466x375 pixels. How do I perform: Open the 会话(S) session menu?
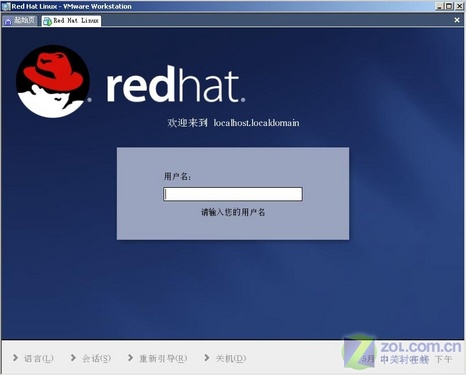pyautogui.click(x=96, y=358)
